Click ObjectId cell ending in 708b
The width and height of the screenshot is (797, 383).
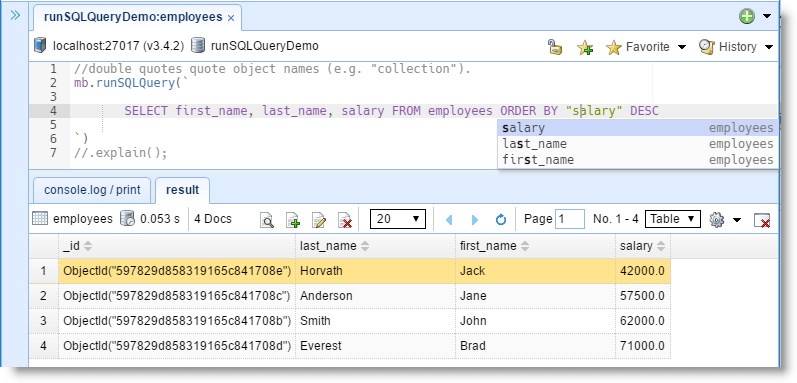pos(177,321)
